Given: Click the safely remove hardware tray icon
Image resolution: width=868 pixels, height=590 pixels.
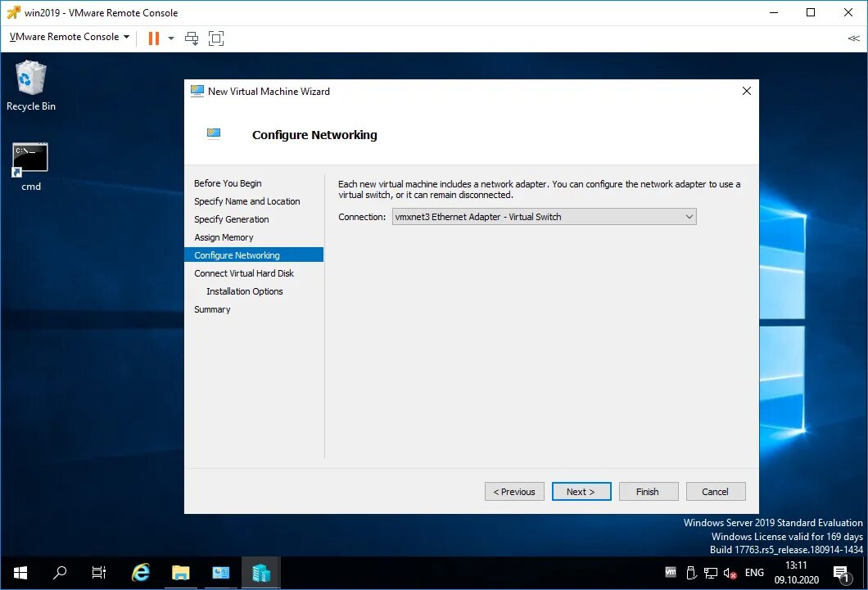Looking at the screenshot, I should [x=691, y=573].
